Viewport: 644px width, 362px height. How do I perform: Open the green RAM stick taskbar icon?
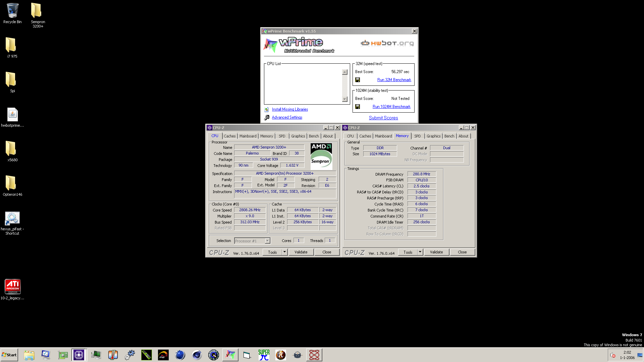tap(147, 355)
